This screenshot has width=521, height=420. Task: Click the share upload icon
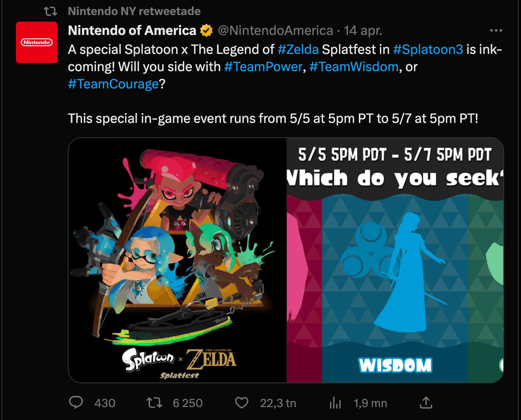point(426,402)
